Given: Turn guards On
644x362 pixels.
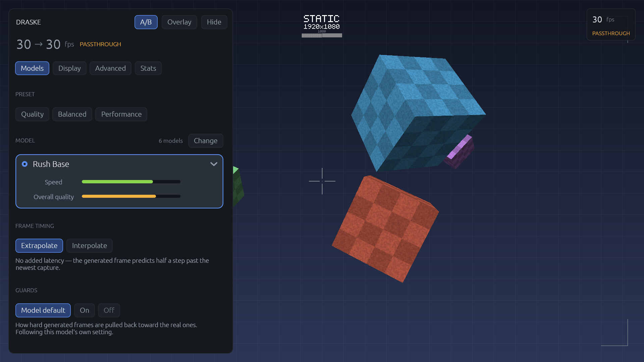Looking at the screenshot, I should coord(85,310).
